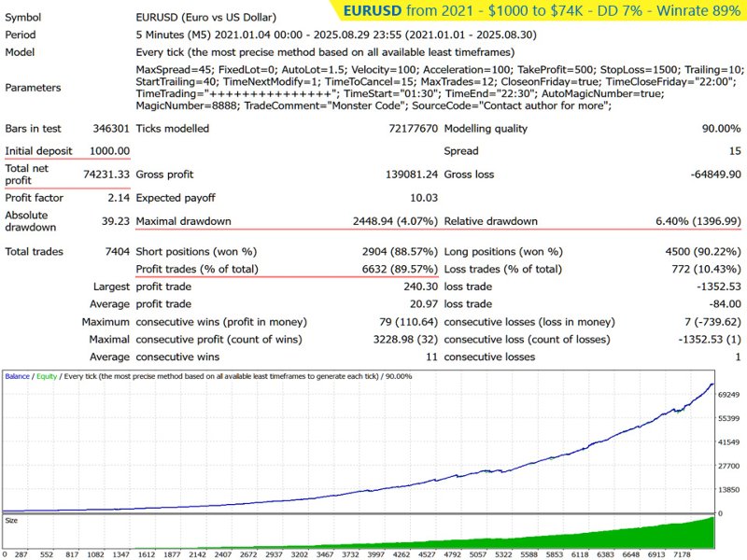Click the "Initial deposit" label
The height and width of the screenshot is (560, 747).
coord(38,151)
